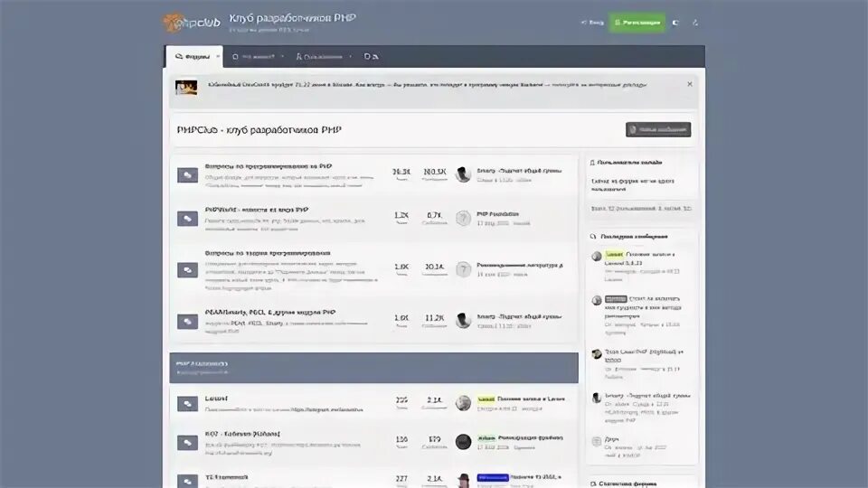Open the 'PEAR/Smarty, PECL' modules forum
Viewport: 868px width, 488px height.
tap(270, 312)
